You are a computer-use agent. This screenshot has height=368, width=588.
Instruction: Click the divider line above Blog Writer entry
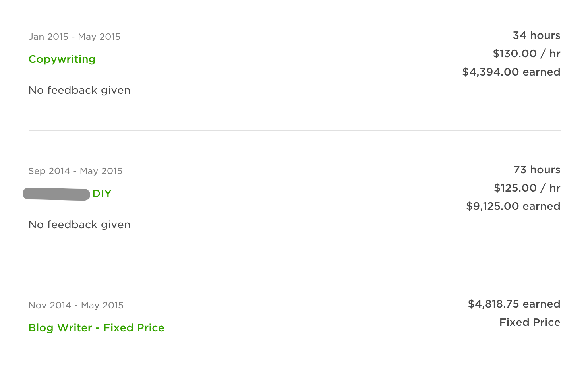click(294, 265)
